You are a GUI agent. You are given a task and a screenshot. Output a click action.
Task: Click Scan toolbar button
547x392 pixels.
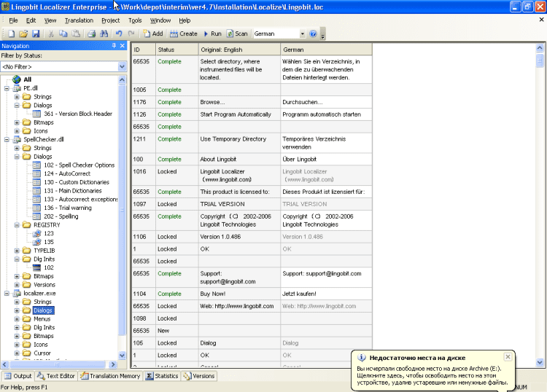[237, 34]
